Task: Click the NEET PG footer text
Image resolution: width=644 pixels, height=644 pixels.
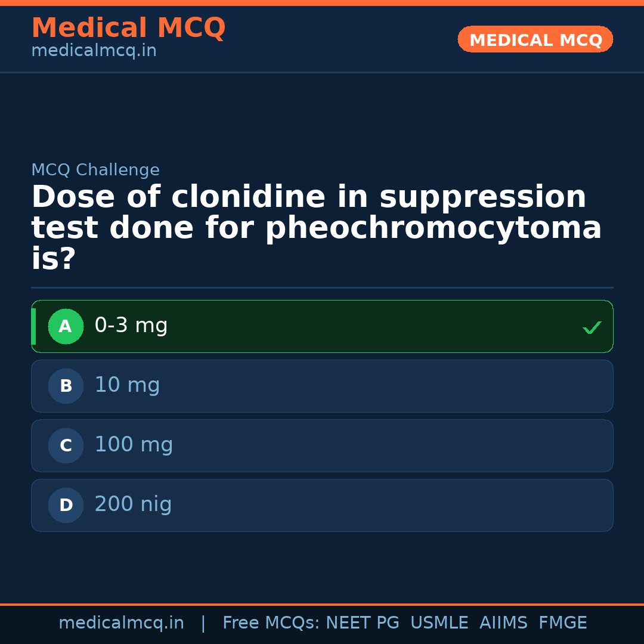Action: click(x=363, y=623)
